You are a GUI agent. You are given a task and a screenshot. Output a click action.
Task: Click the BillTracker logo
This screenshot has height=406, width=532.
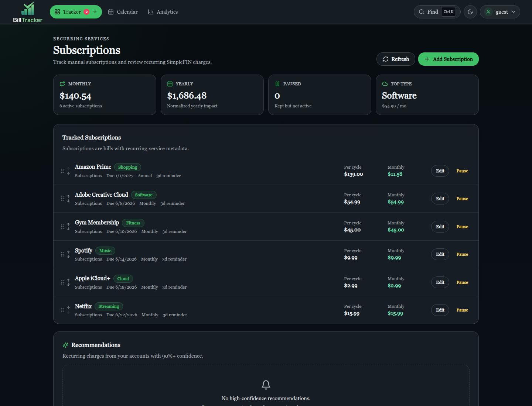point(28,12)
